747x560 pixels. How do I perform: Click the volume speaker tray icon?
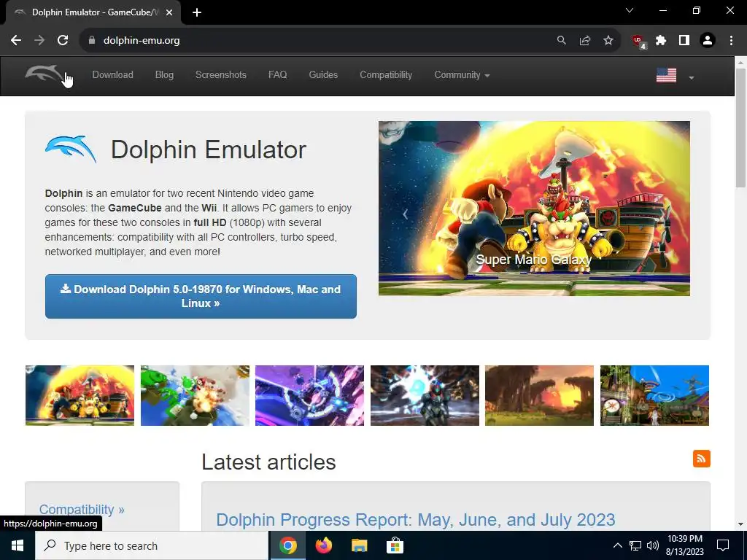click(x=653, y=545)
